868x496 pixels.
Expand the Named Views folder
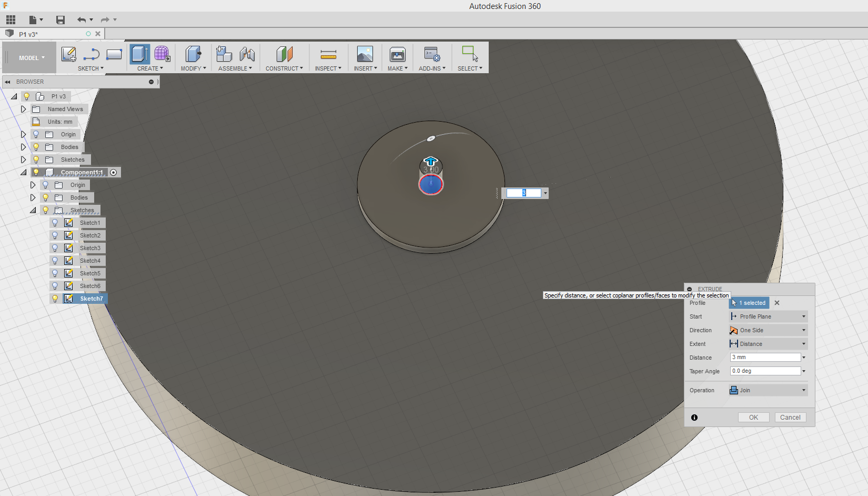24,109
